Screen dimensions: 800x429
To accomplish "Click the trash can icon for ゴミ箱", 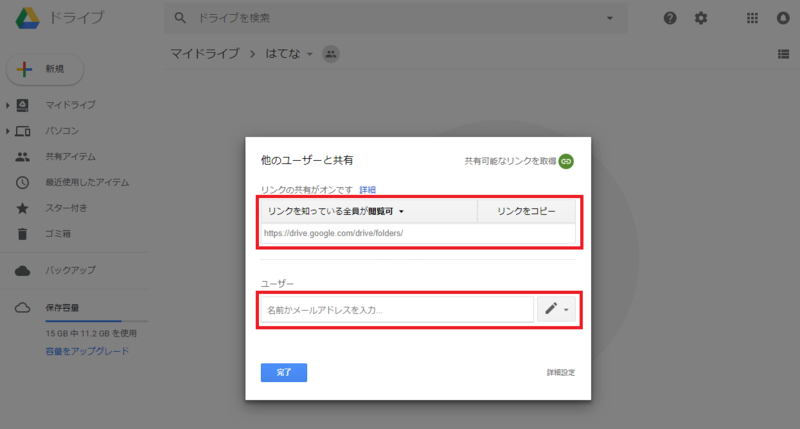I will pyautogui.click(x=22, y=234).
